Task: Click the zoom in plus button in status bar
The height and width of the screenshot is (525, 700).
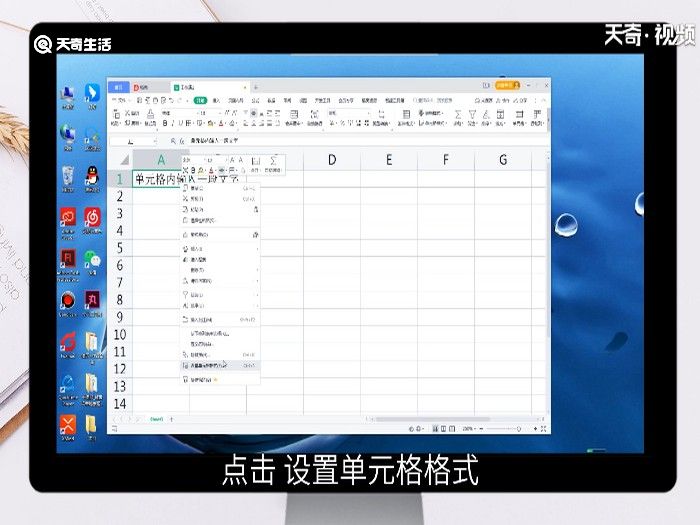Action: point(535,429)
